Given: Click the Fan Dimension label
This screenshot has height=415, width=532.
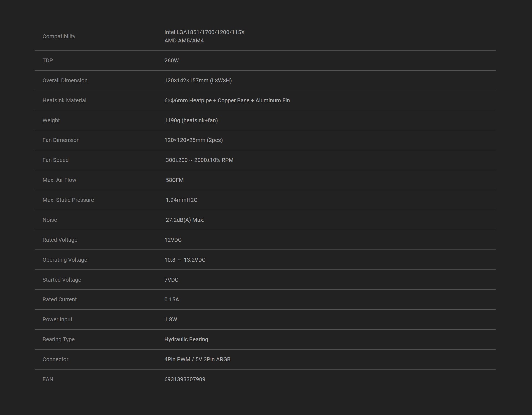Looking at the screenshot, I should (61, 140).
